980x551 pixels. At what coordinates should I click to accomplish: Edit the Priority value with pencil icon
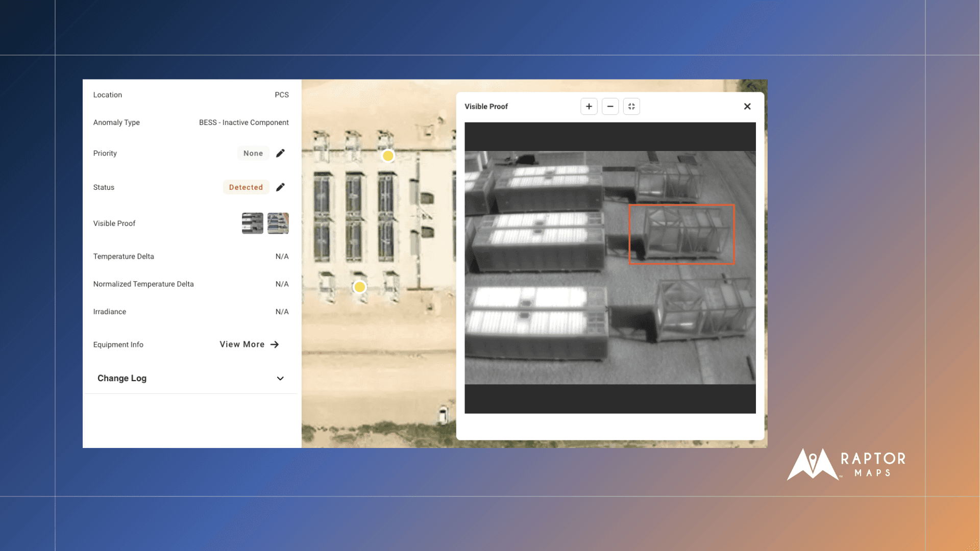pos(280,153)
